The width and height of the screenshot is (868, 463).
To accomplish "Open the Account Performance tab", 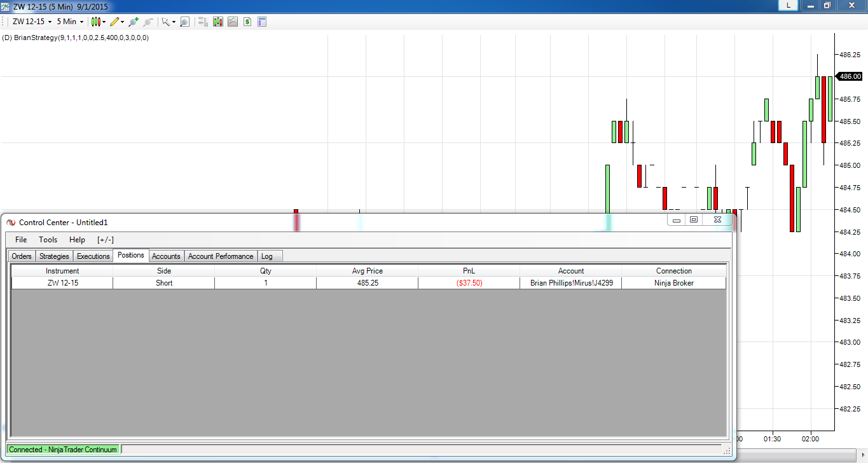I will click(221, 256).
